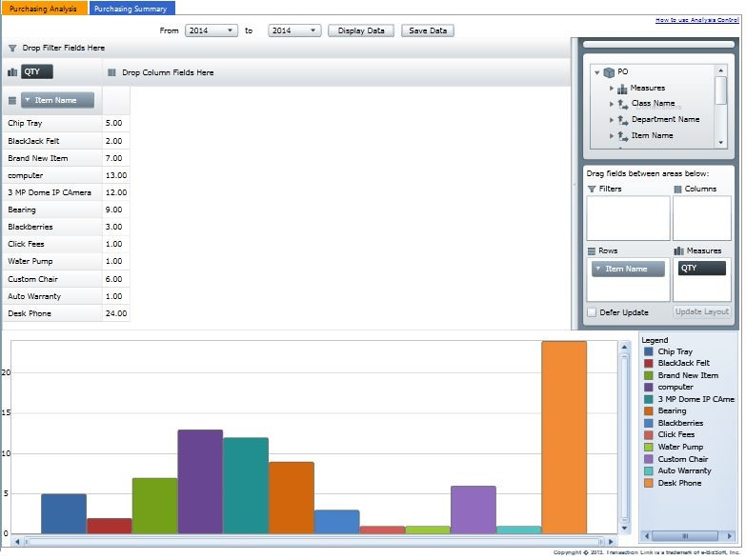This screenshot has height=560, width=746.
Task: Toggle the Defer Update checkbox
Action: click(x=592, y=312)
